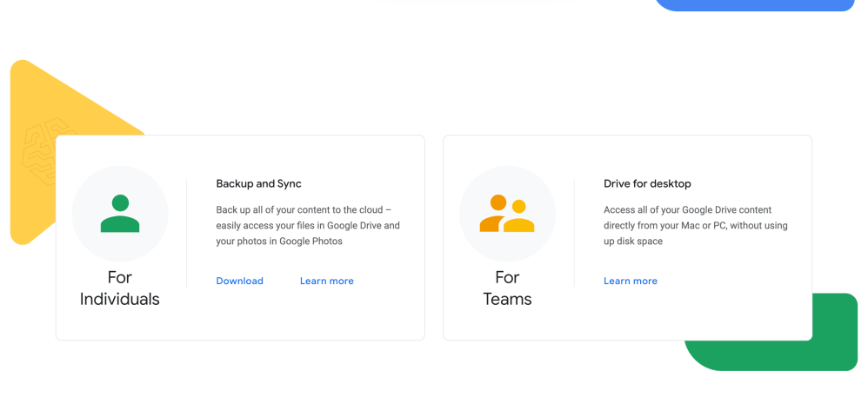Click empty space below Drive for desktop's Learn more
Viewport: 868px width, 404px height.
click(630, 313)
